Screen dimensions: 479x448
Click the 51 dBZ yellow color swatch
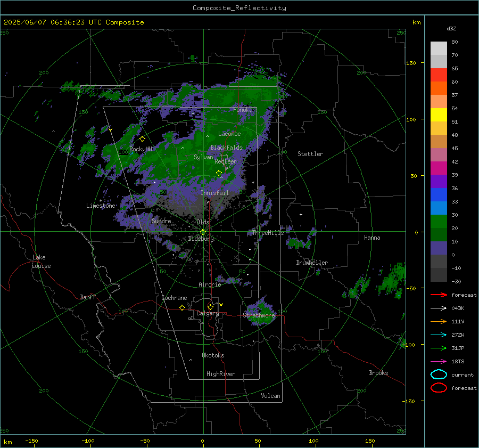click(x=439, y=115)
